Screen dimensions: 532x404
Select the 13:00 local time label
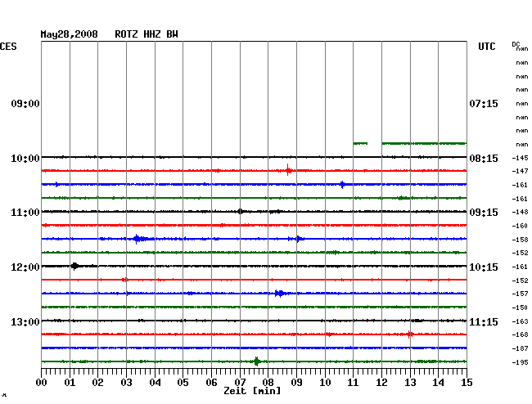pyautogui.click(x=25, y=321)
